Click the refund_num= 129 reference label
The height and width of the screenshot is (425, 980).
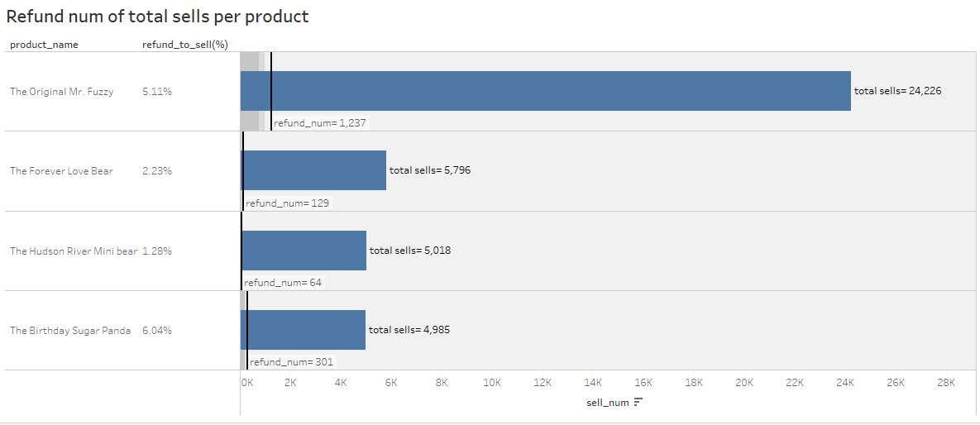pyautogui.click(x=288, y=203)
